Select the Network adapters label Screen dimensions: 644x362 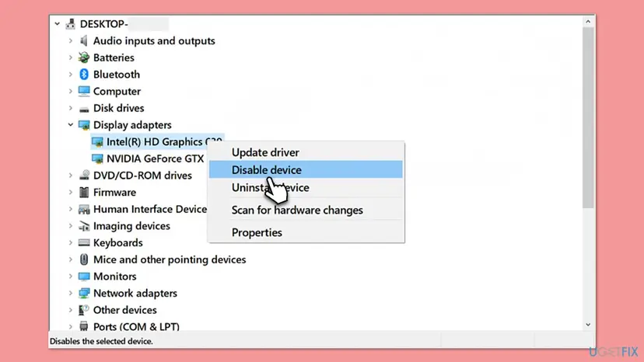(x=135, y=293)
